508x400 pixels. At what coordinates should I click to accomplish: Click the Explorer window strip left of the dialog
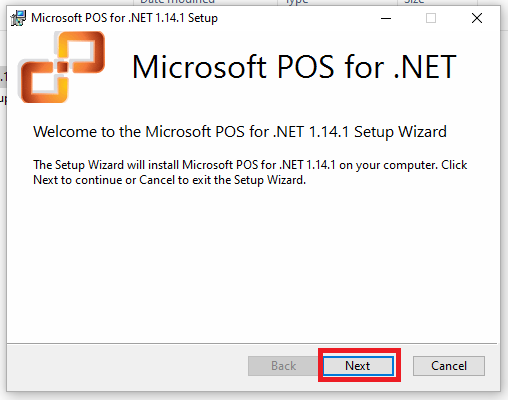(x=3, y=88)
